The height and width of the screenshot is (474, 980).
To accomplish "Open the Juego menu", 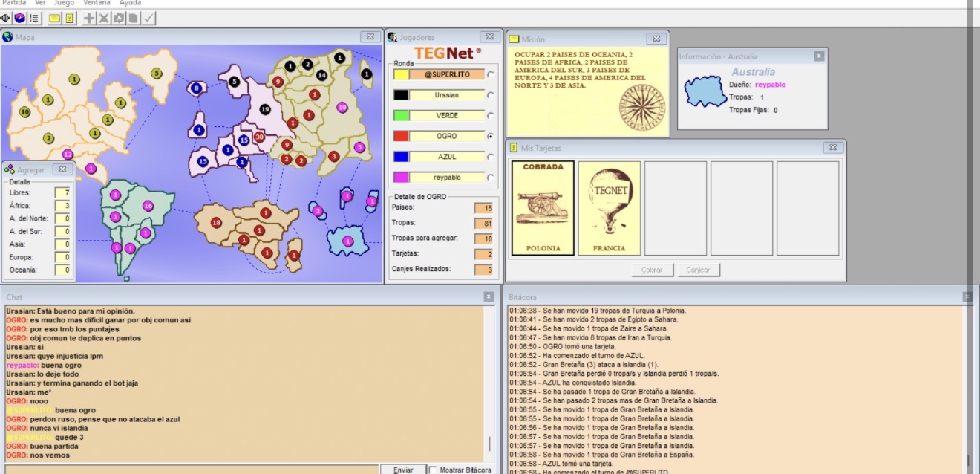I will [x=64, y=3].
